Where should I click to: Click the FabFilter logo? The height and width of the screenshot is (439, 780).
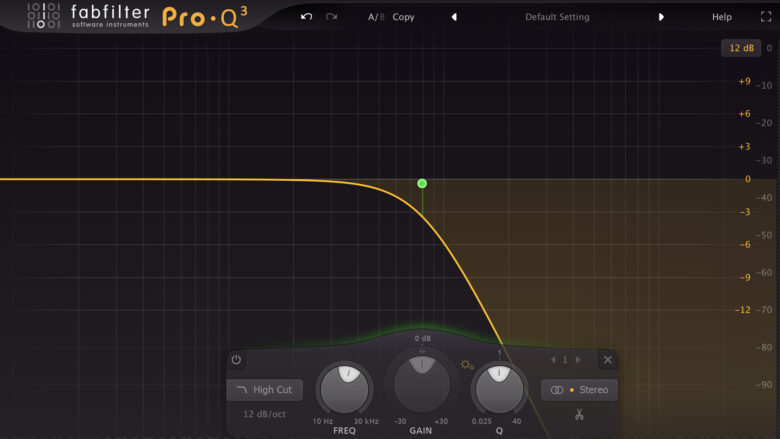point(89,16)
